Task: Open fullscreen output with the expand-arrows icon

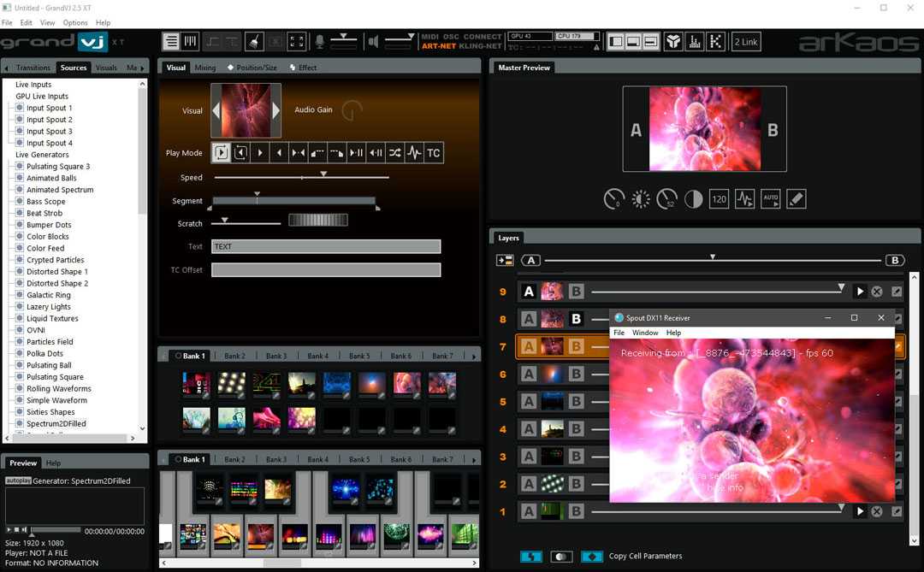Action: click(x=297, y=41)
